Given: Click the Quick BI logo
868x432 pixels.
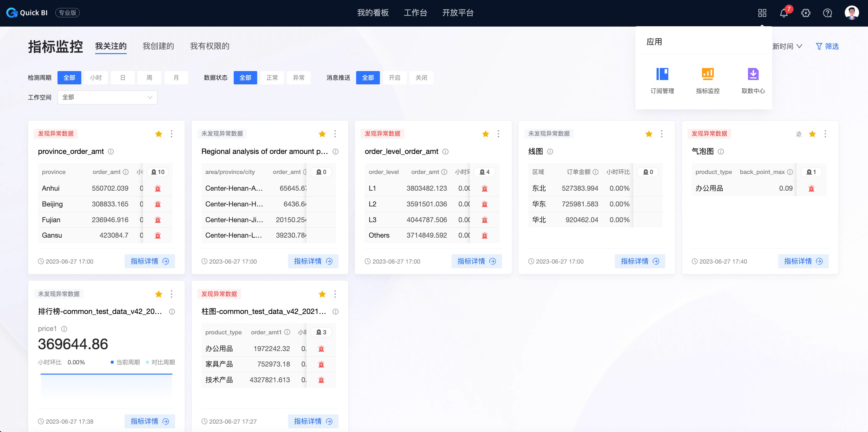Looking at the screenshot, I should (27, 13).
